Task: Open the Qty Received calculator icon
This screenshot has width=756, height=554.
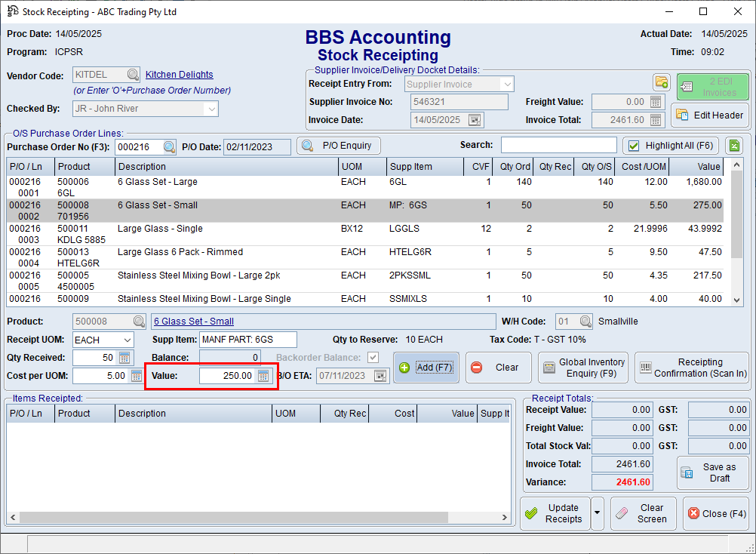Action: [x=125, y=358]
